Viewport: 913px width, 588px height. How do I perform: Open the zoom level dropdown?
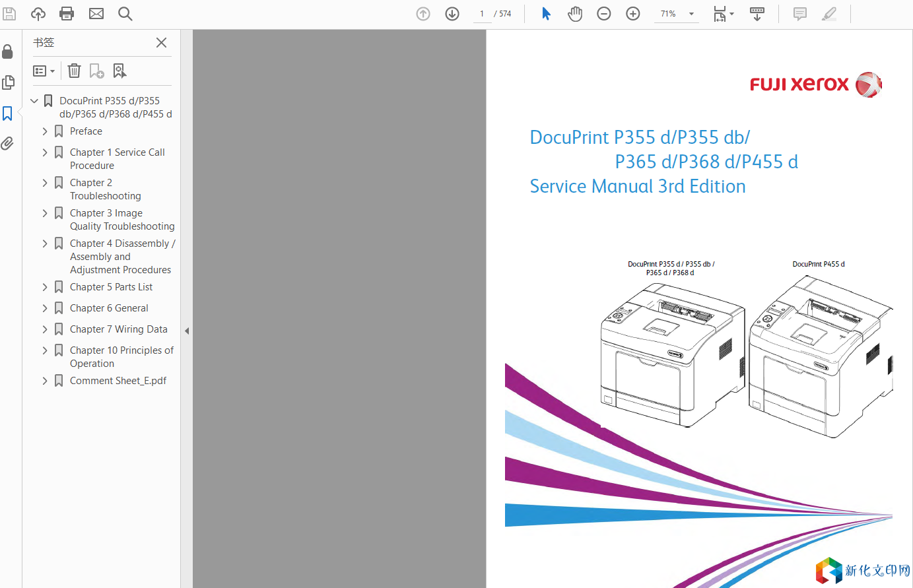[x=691, y=14]
